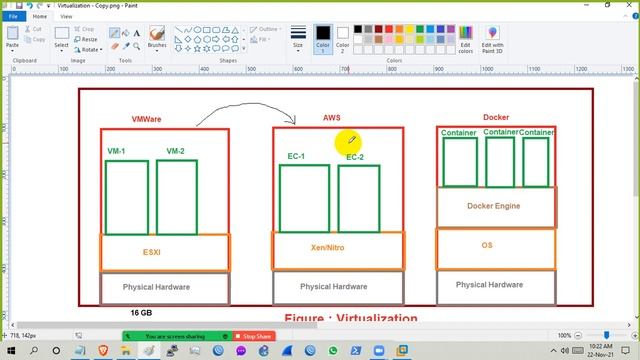
Task: Click the Paste clipboard icon
Action: (x=13, y=33)
